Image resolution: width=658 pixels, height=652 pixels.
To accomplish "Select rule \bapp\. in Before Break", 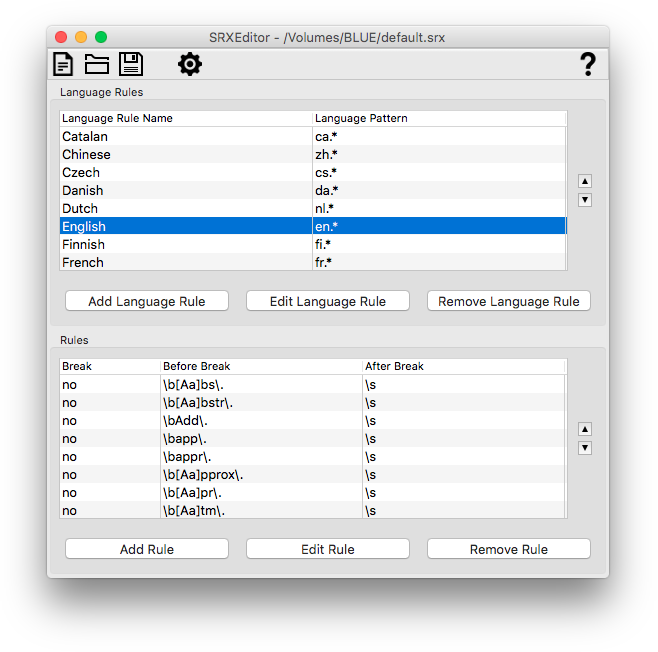I will 261,438.
